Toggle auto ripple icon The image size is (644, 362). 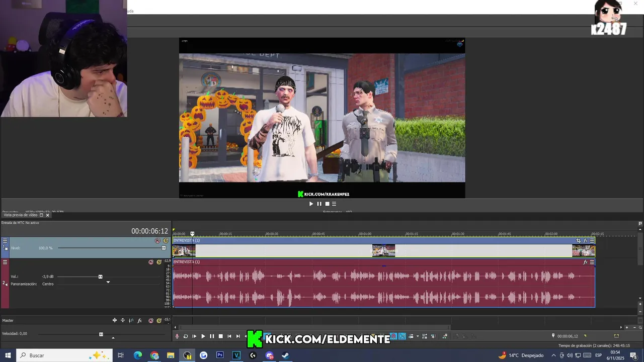pos(411,336)
